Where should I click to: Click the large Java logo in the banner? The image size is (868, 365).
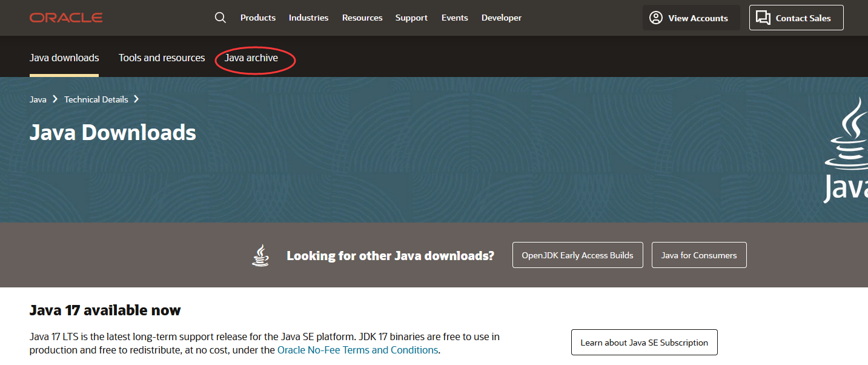coord(846,150)
